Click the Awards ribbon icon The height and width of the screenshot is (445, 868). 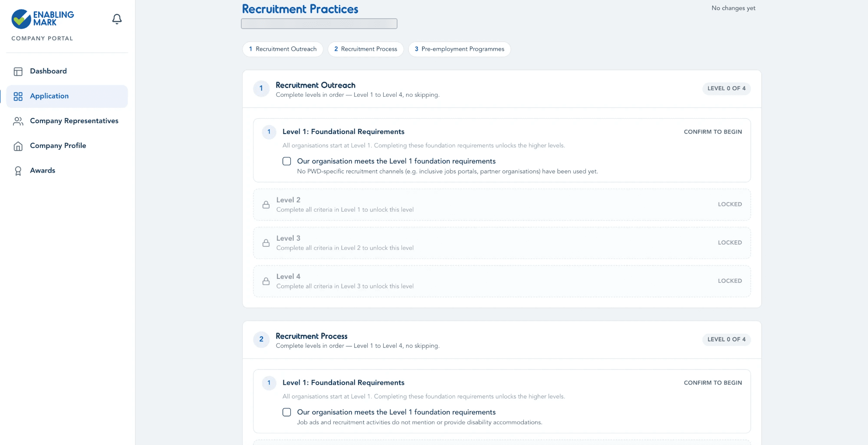pos(18,171)
